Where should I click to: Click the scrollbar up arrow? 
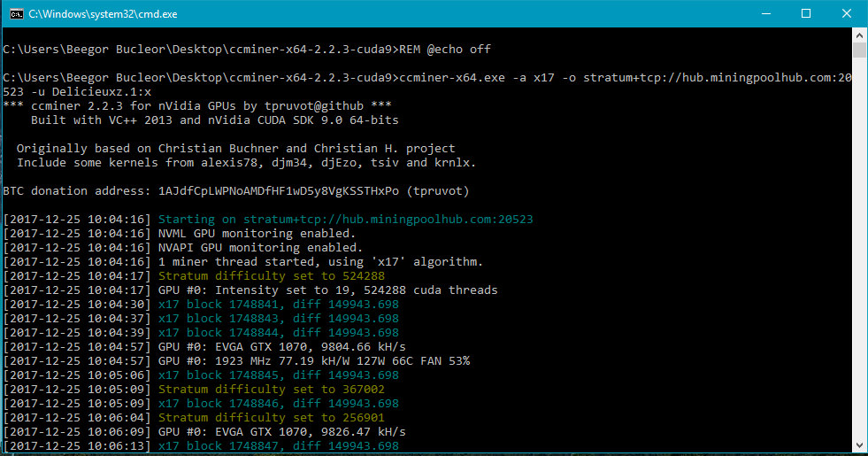(859, 35)
